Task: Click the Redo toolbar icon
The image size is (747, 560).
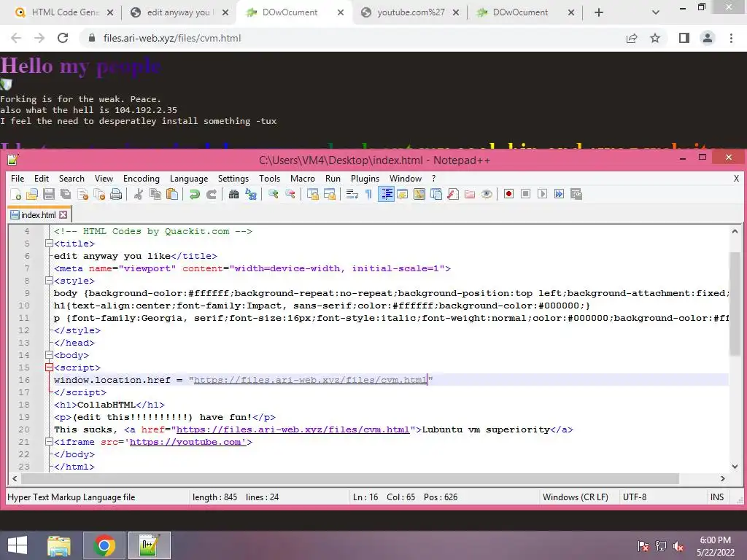Action: click(x=212, y=194)
